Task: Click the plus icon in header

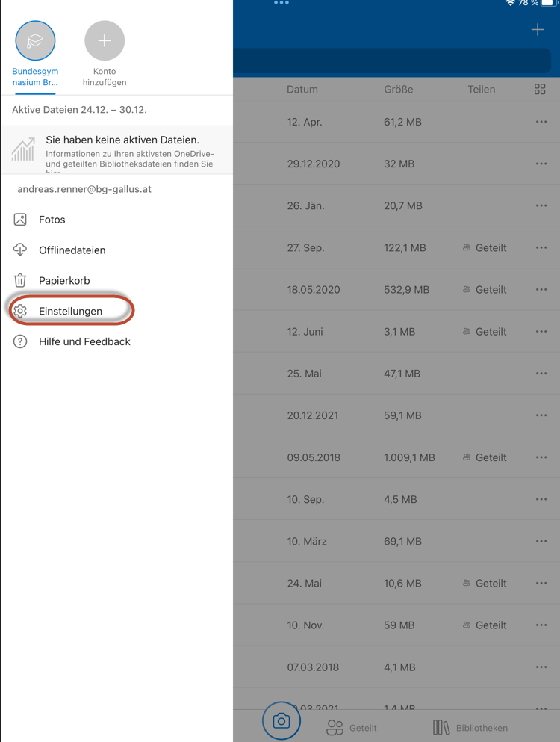Action: coord(538,30)
